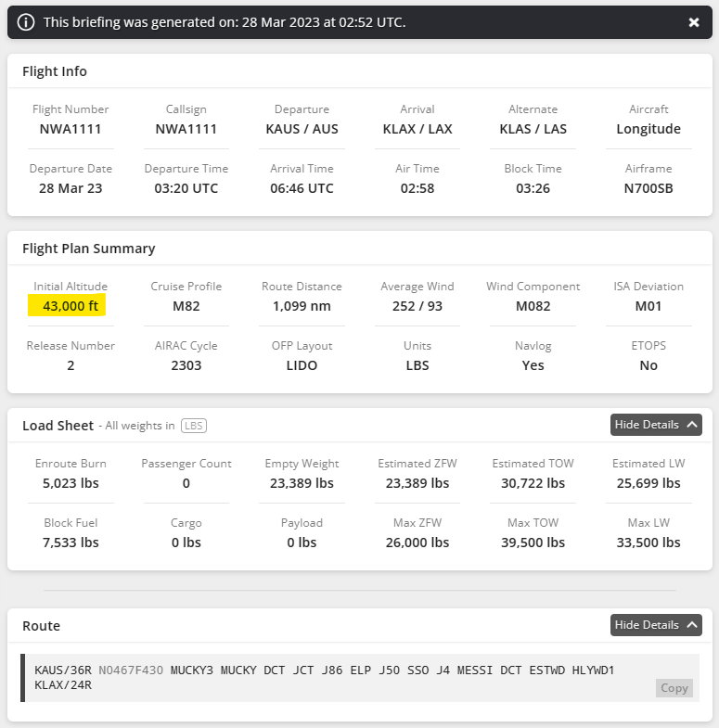Select the Aircraft value Longitude

(648, 129)
